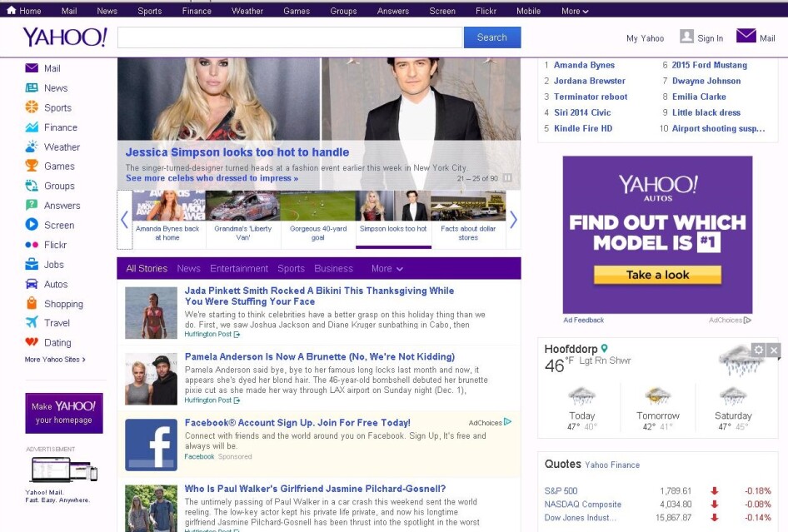The image size is (788, 532).
Task: Open Flickr in top navigation bar
Action: [x=486, y=11]
